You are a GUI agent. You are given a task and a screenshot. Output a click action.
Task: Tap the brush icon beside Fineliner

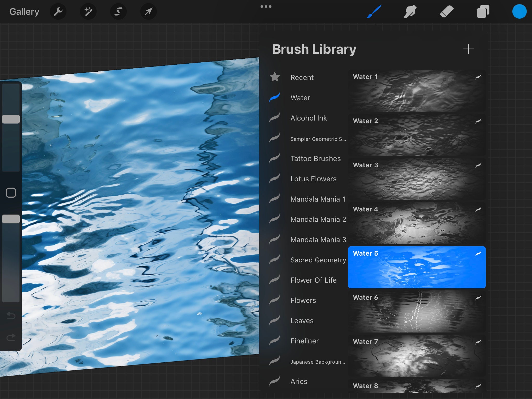(x=275, y=340)
